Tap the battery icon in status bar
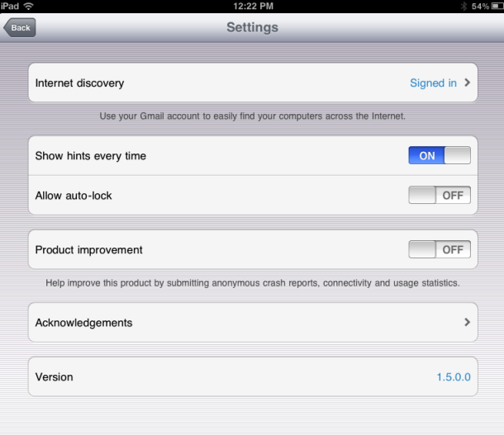 pyautogui.click(x=497, y=6)
